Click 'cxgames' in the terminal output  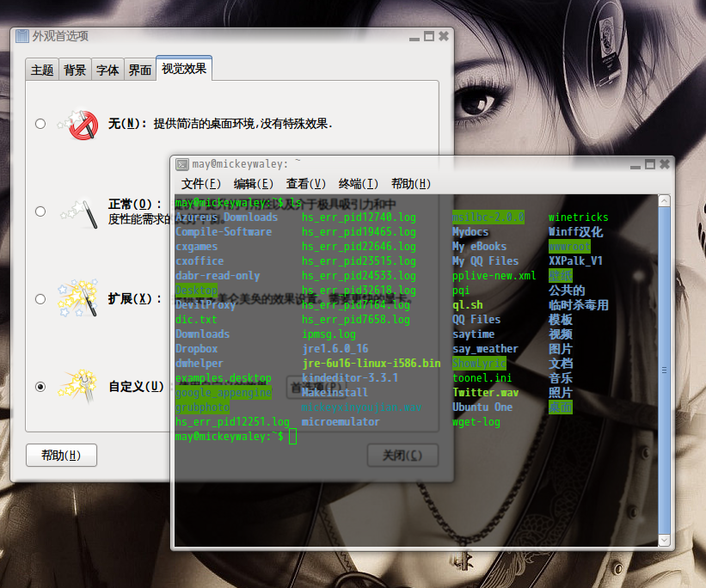(197, 247)
